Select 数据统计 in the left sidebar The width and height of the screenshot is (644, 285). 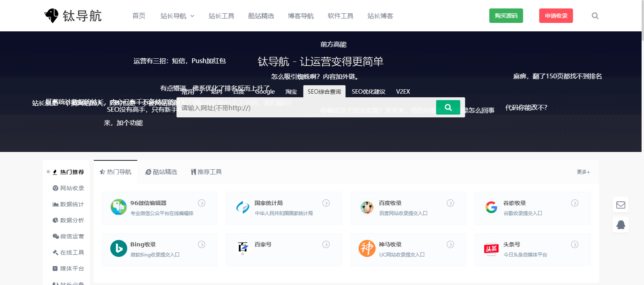pyautogui.click(x=68, y=204)
